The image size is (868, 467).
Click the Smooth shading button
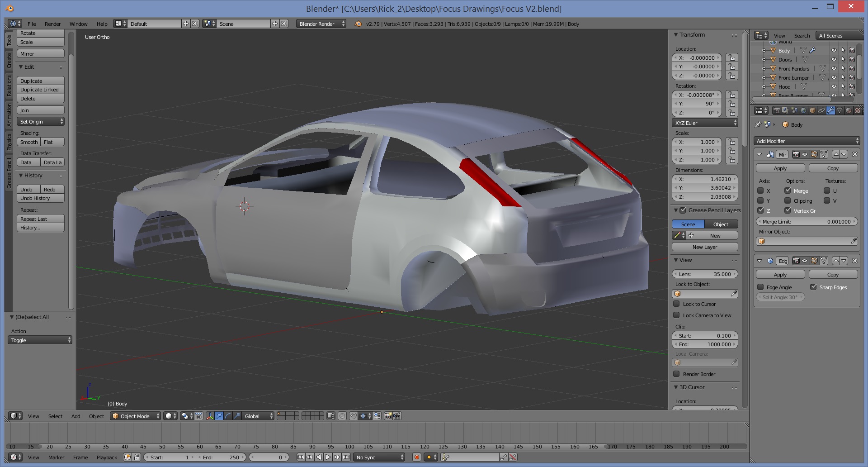pyautogui.click(x=29, y=142)
